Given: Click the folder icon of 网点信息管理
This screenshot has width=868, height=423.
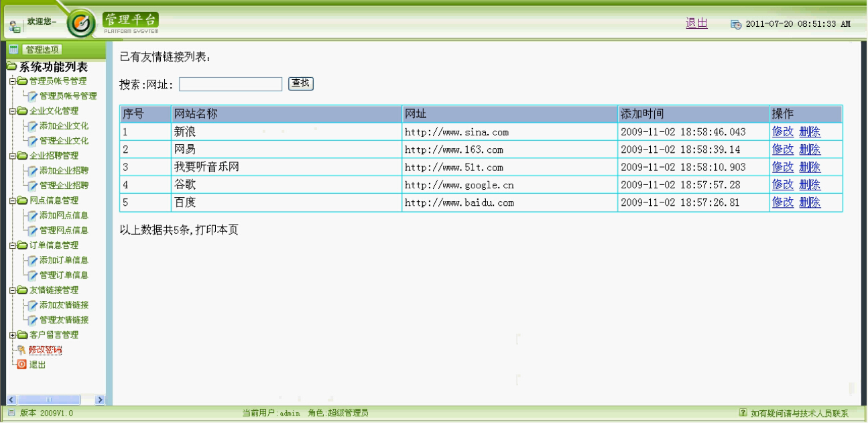Looking at the screenshot, I should point(23,200).
